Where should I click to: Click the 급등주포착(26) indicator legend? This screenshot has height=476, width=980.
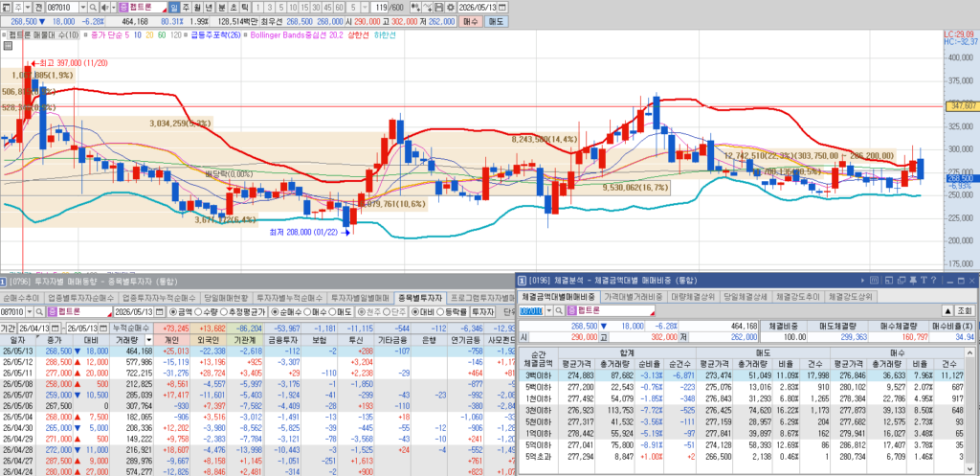click(x=215, y=35)
